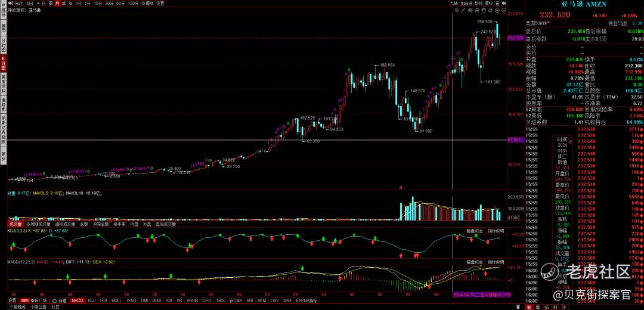Select the TRIX indicator tab
This screenshot has width=644, height=310.
click(221, 300)
